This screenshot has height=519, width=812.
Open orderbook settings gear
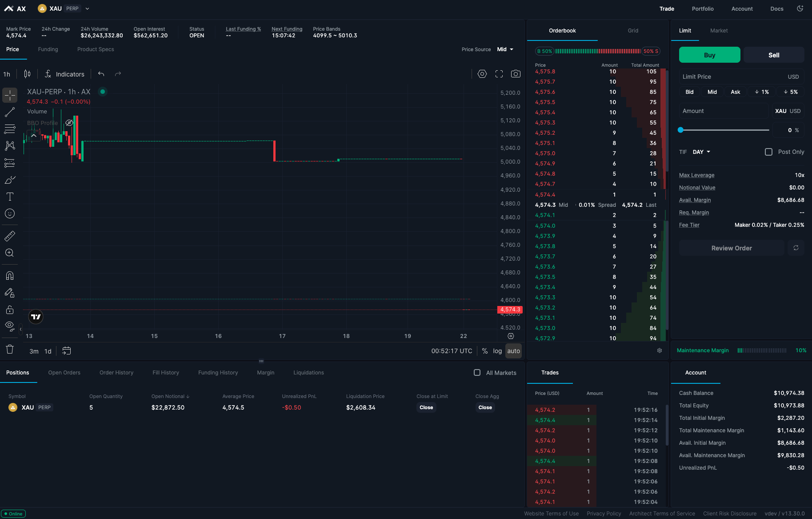point(660,350)
